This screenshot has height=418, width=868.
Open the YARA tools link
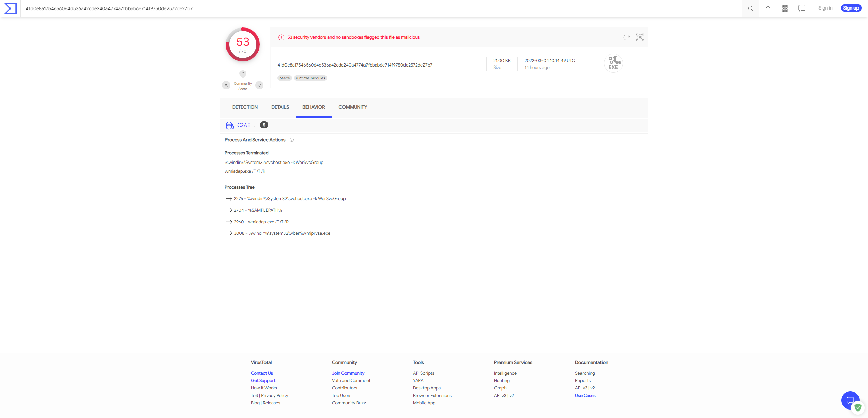tap(418, 381)
